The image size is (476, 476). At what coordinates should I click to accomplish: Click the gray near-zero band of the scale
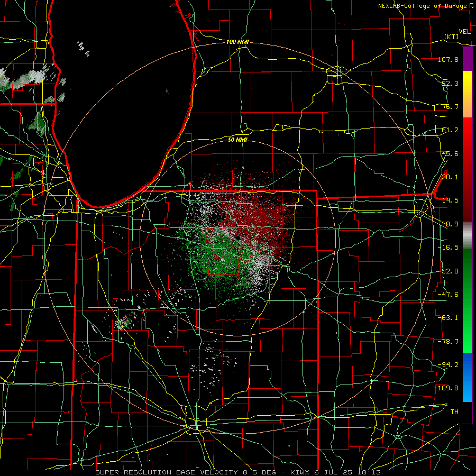coord(467,235)
